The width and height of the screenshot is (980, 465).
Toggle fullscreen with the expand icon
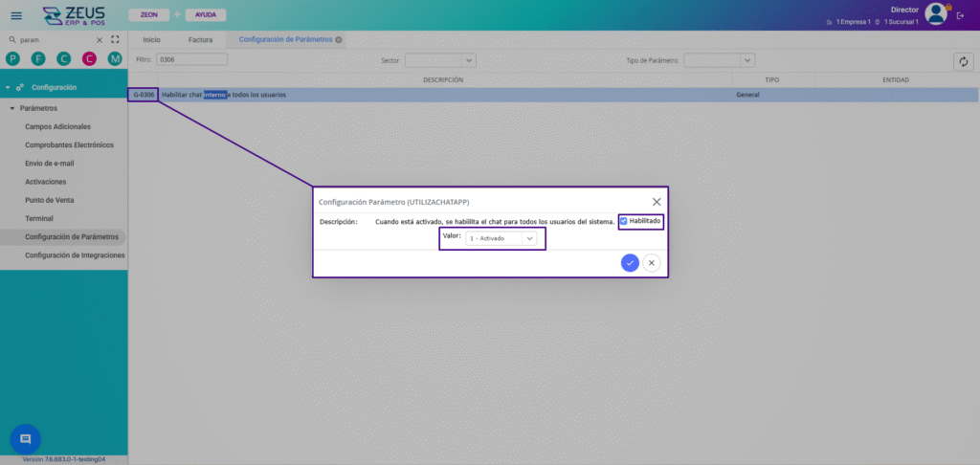coord(115,40)
